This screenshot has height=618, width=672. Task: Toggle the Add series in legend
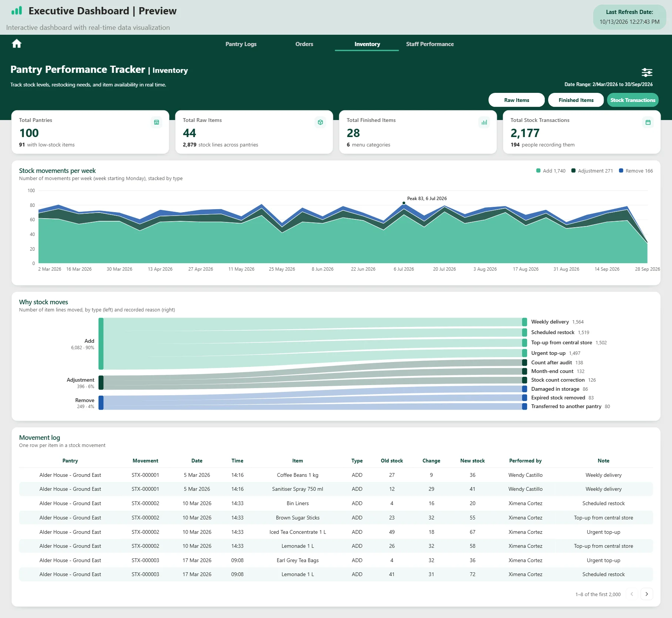(550, 171)
